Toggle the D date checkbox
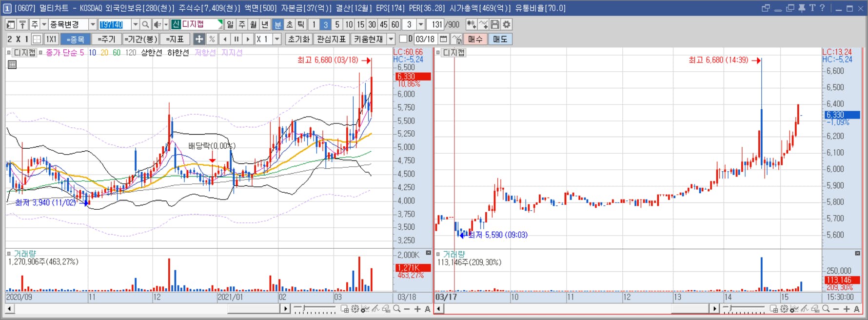Image resolution: width=868 pixels, height=320 pixels. pyautogui.click(x=403, y=39)
